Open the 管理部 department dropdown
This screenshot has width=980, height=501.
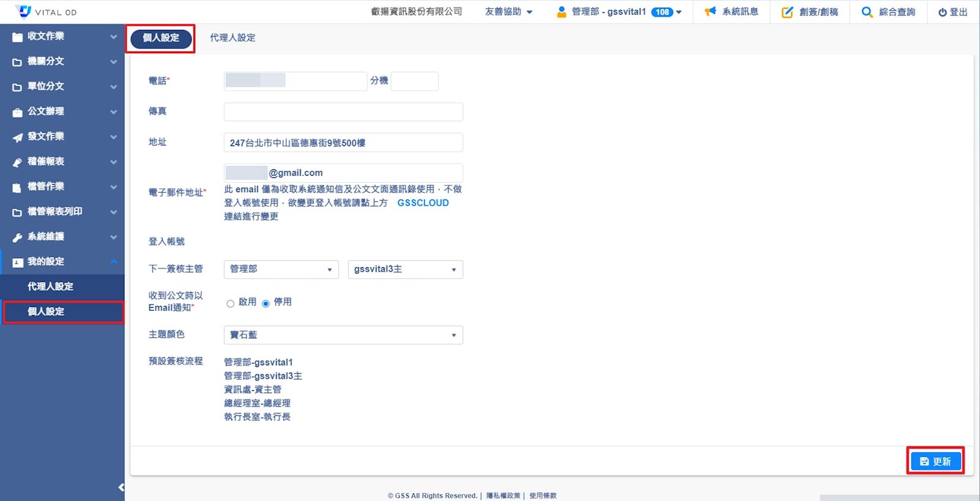[x=281, y=269]
